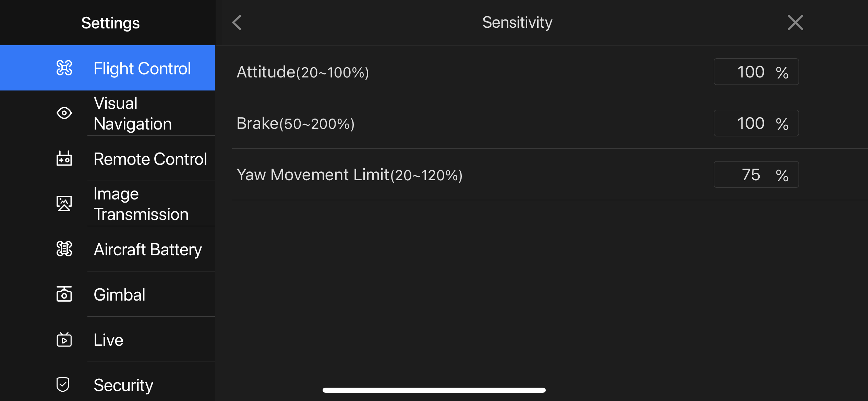Open the Aircraft Battery section
Screen dimensions: 868x401
point(107,249)
